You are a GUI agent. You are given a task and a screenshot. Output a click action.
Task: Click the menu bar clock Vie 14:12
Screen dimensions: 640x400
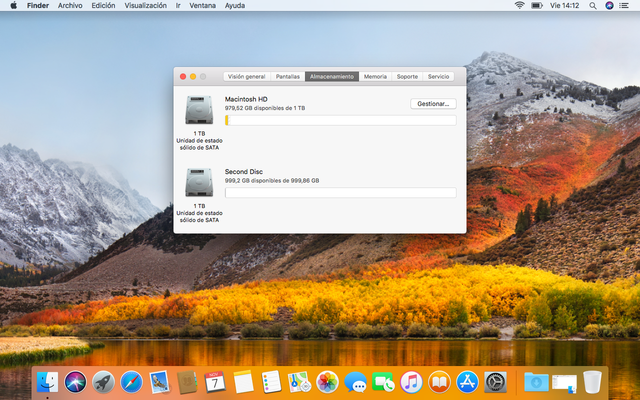click(564, 6)
